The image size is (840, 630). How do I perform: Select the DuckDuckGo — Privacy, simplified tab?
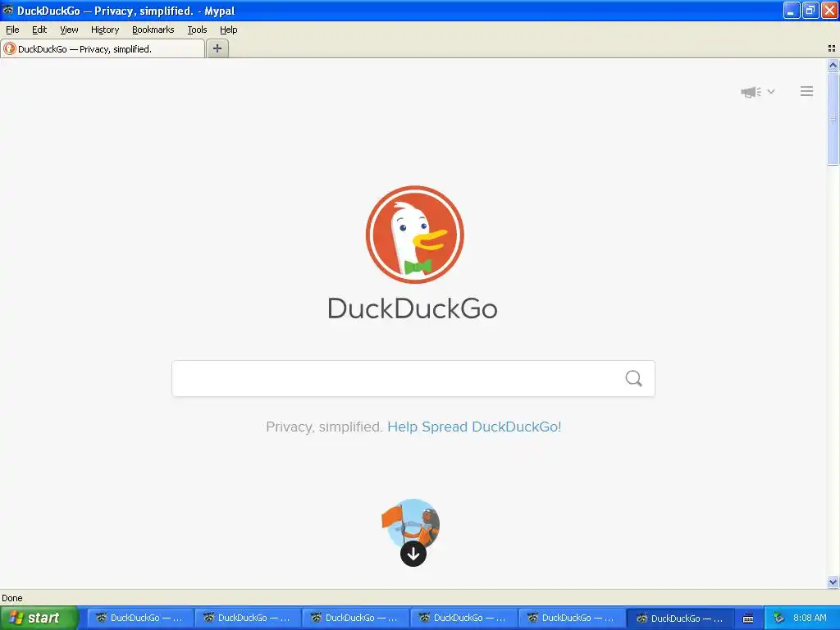[x=103, y=48]
